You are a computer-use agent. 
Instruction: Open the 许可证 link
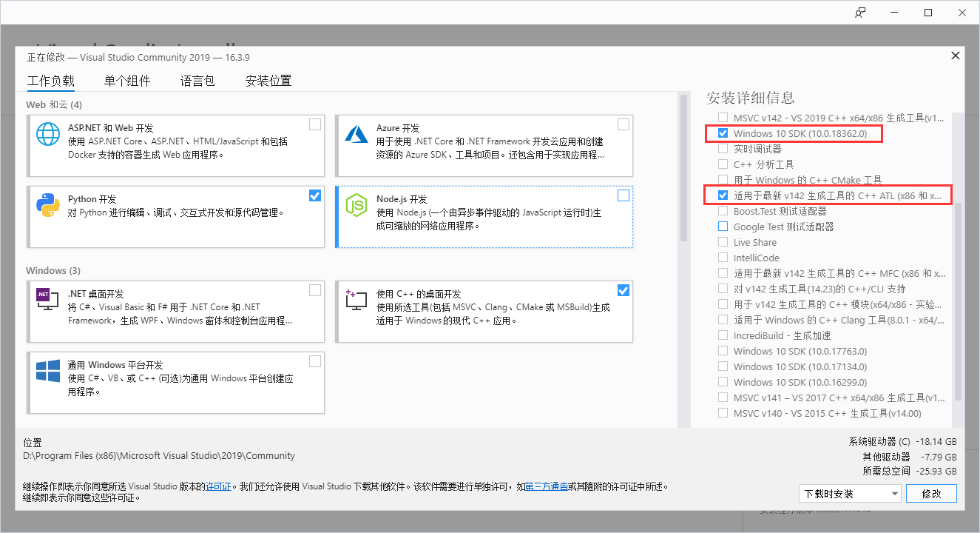click(218, 486)
